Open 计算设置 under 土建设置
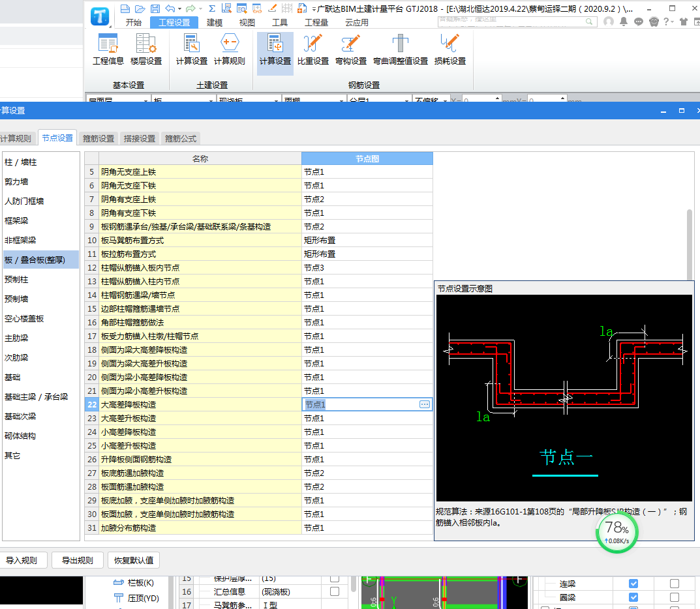This screenshot has height=609, width=700. (x=192, y=50)
